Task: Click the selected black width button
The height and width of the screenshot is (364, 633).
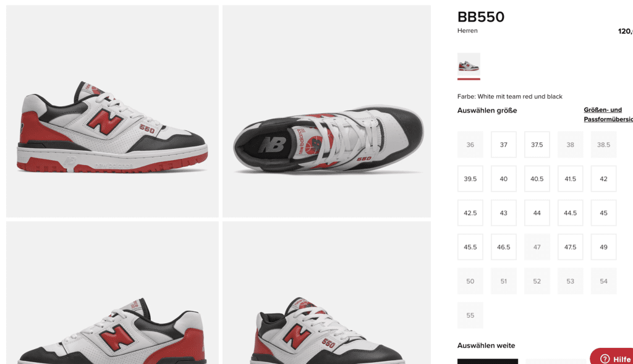Action: [488, 361]
